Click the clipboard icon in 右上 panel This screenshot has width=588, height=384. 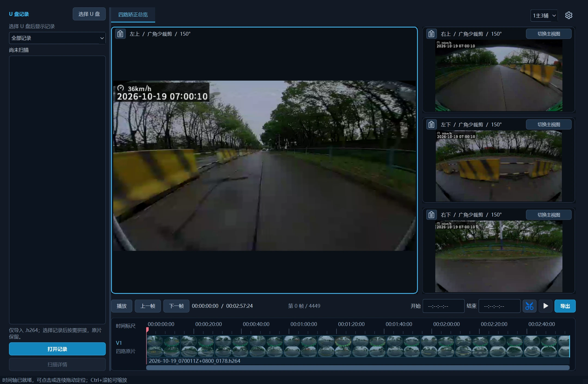(x=431, y=34)
